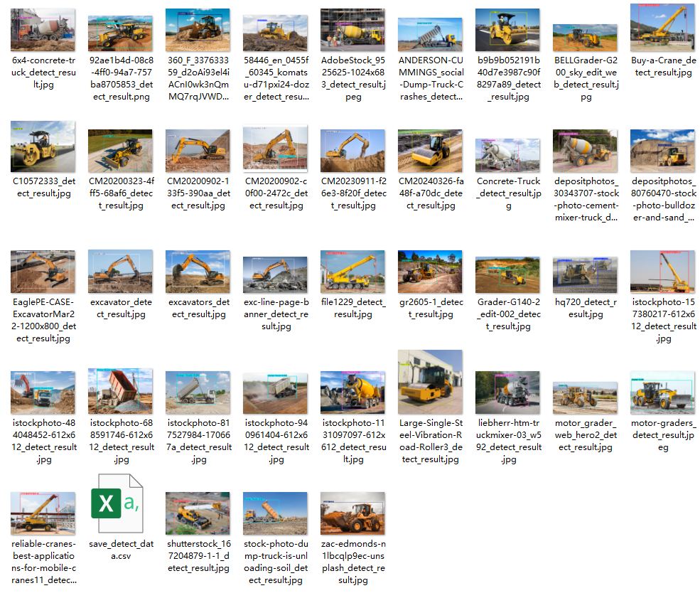
Task: Click the label 6x4-concrete-truck_detect_result.jpg
Action: click(44, 73)
